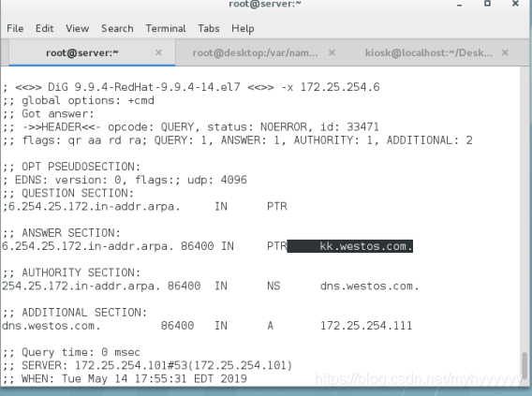This screenshot has width=532, height=396.
Task: Click the Query time: 0 msec line
Action: [71, 352]
